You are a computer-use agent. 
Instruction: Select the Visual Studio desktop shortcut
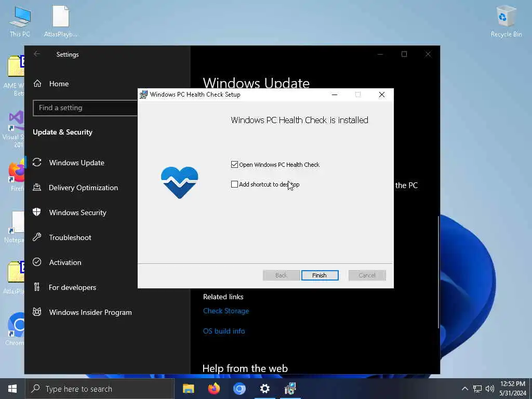[14, 129]
